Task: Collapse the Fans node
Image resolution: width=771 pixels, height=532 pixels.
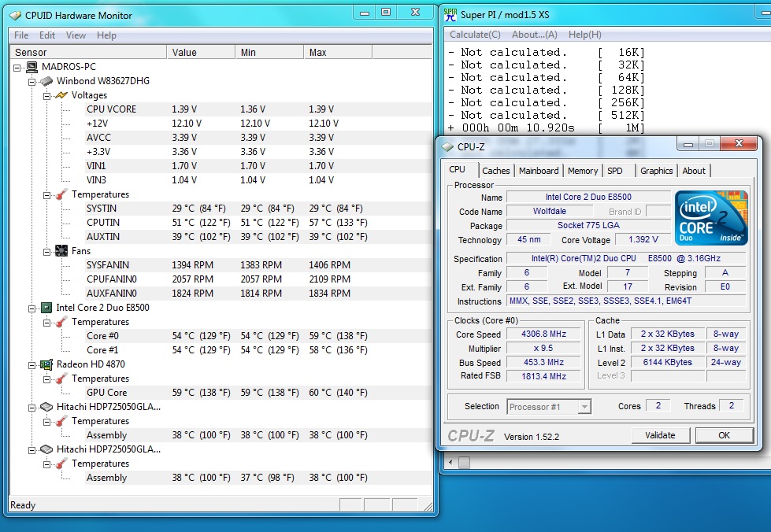Action: [46, 252]
